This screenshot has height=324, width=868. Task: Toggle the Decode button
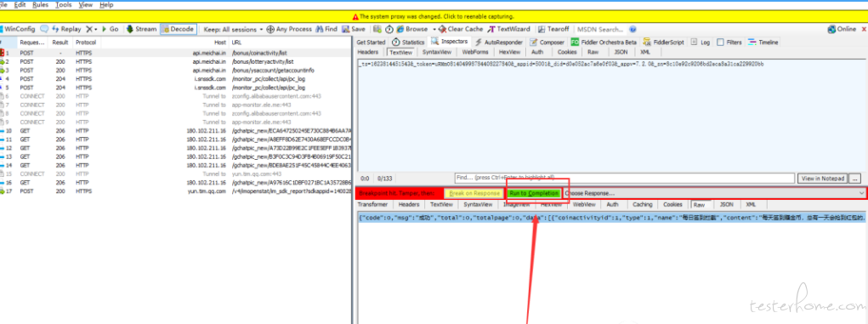(178, 29)
